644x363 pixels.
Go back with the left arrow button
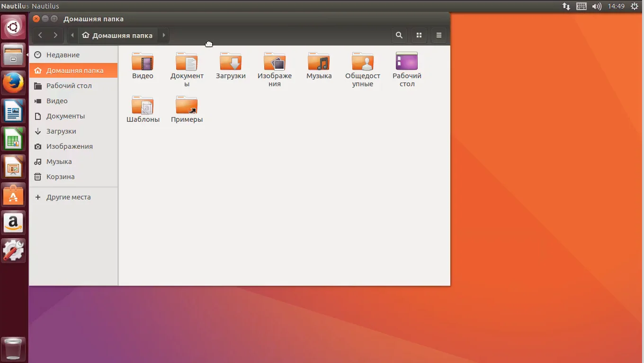click(40, 35)
